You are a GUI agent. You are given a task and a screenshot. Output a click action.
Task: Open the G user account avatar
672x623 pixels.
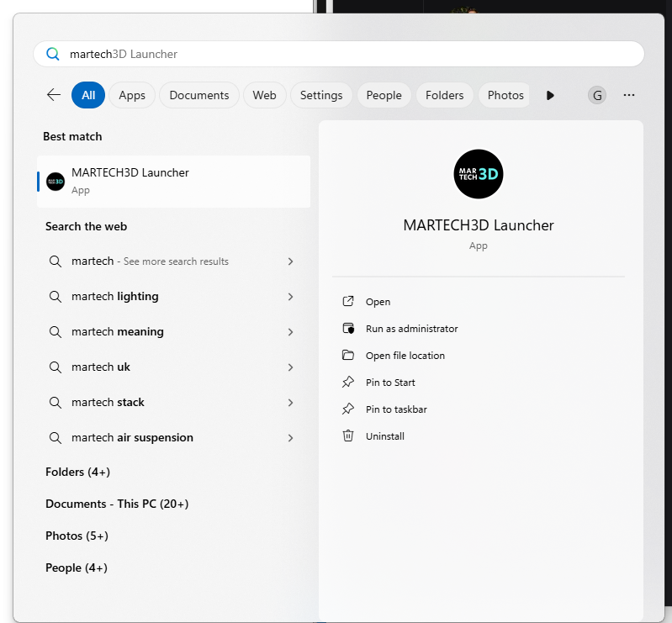coord(597,95)
